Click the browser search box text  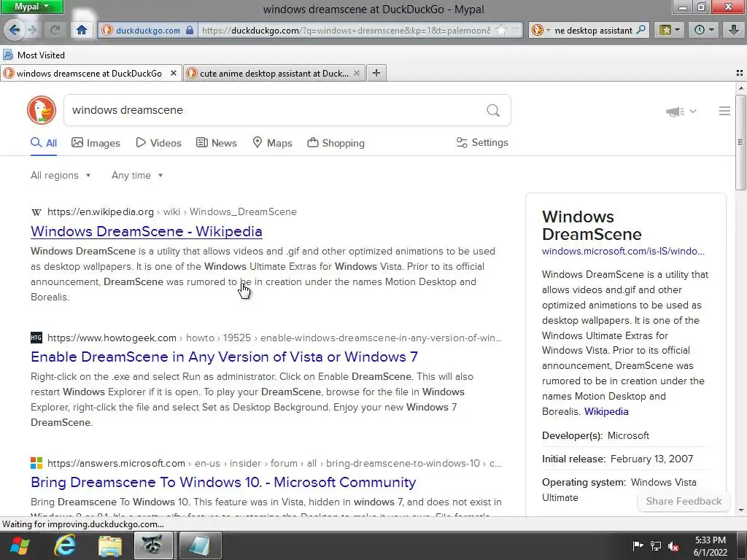point(593,30)
